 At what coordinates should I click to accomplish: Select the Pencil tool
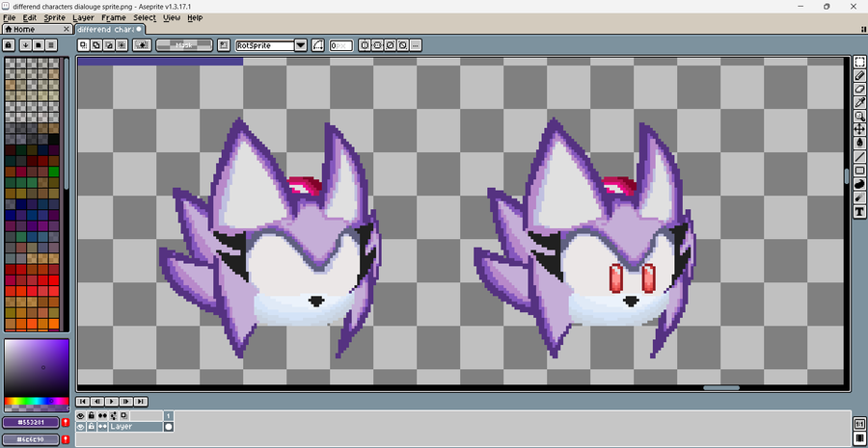(859, 76)
